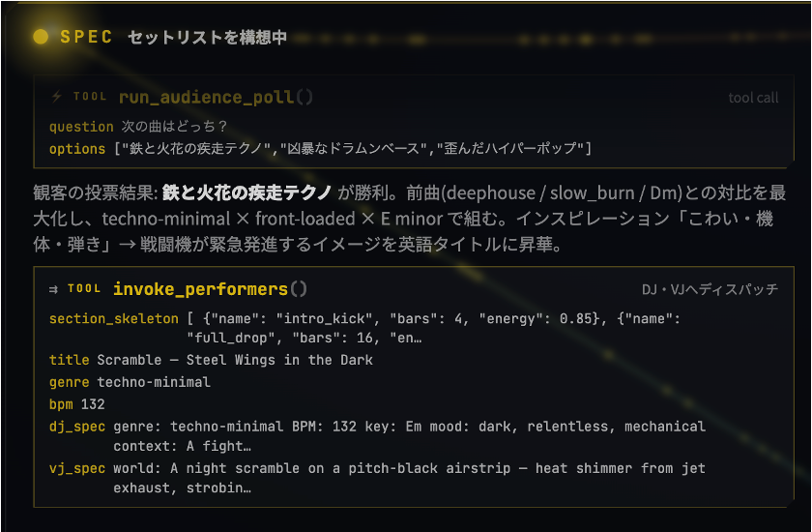Click the bpm value 132
The image size is (812, 532).
pyautogui.click(x=93, y=404)
